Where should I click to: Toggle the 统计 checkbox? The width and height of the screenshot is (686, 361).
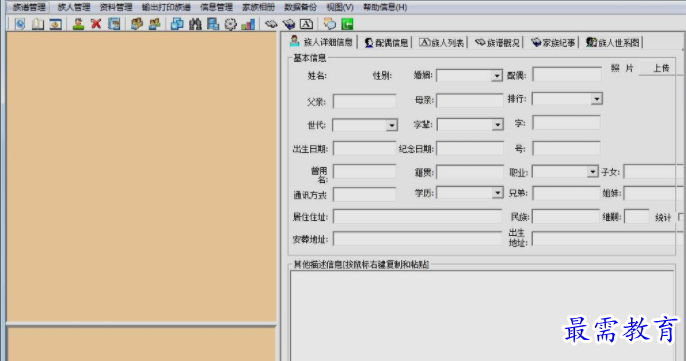point(681,217)
